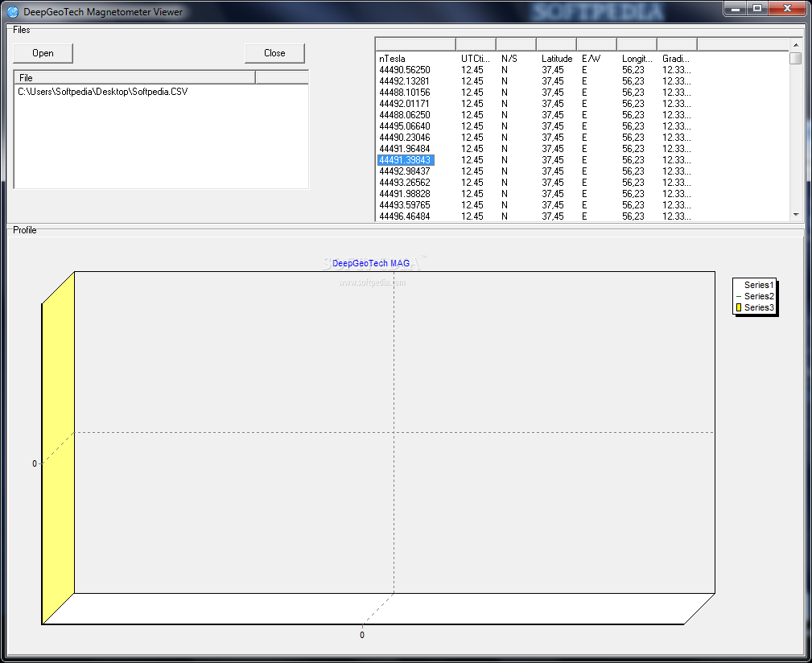Click the Gradi... column label
Viewport: 812px width, 663px height.
(x=676, y=59)
